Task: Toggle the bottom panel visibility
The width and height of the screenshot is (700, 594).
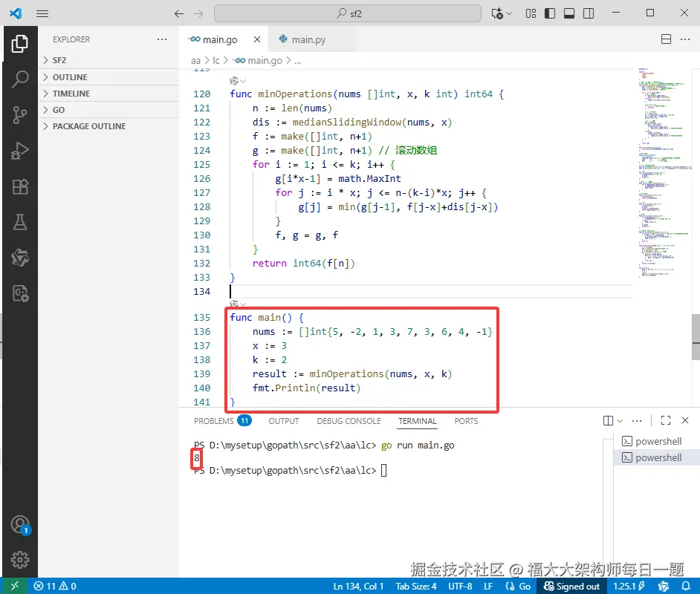Action: click(x=569, y=13)
